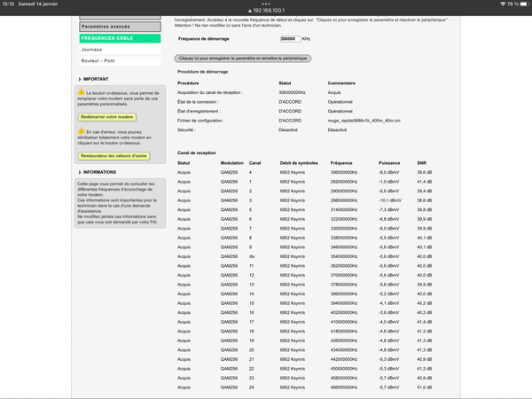Tap the 15:15 clock in status bar
Viewport: 532px width, 399px height.
click(x=8, y=4)
